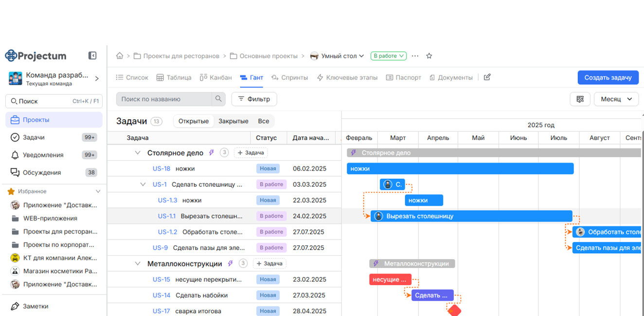Image resolution: width=644 pixels, height=316 pixels.
Task: Switch to the Список view tab
Action: pos(132,77)
